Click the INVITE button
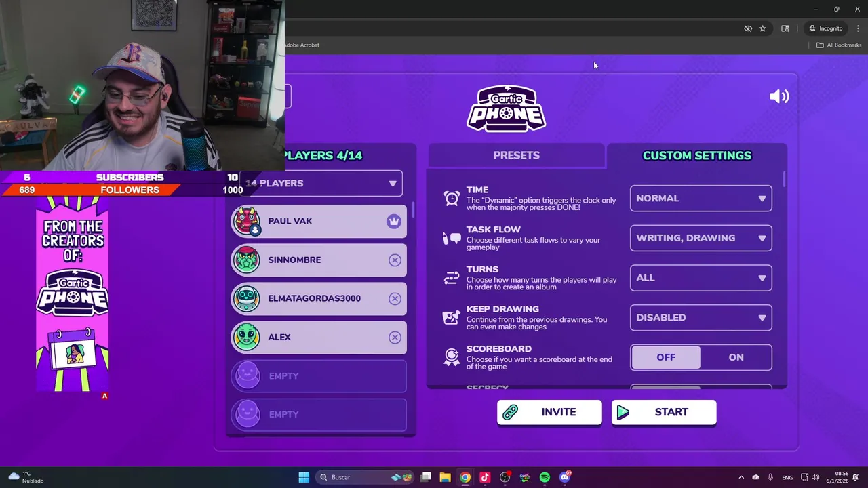This screenshot has width=868, height=488. tap(549, 412)
